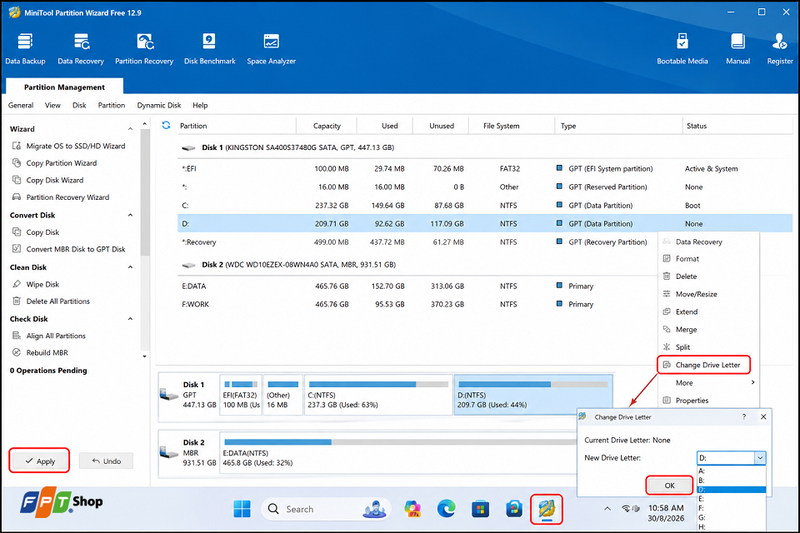The image size is (800, 533).
Task: Launch Partition Recovery from toolbar
Action: click(x=144, y=49)
